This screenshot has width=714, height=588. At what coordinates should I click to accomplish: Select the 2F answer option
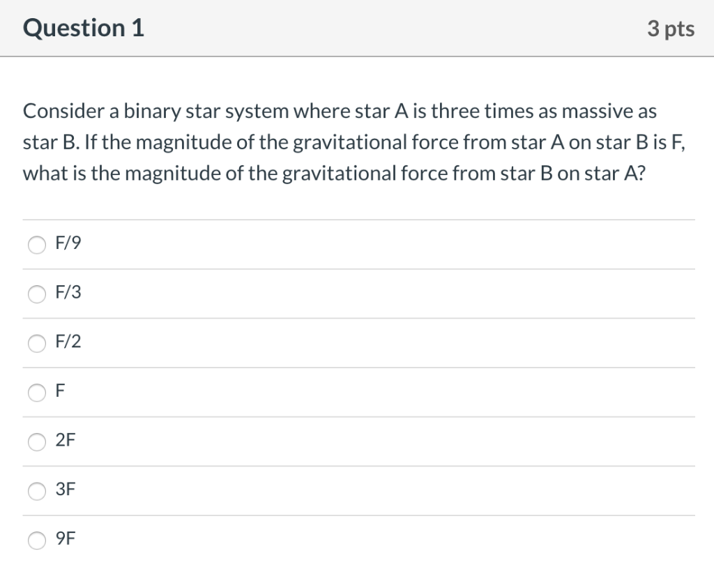[x=36, y=442]
